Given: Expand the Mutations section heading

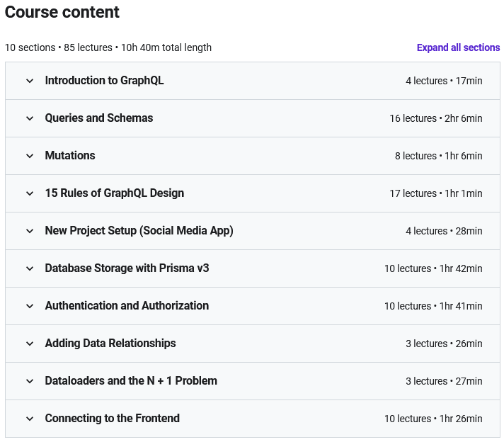Looking at the screenshot, I should 70,156.
